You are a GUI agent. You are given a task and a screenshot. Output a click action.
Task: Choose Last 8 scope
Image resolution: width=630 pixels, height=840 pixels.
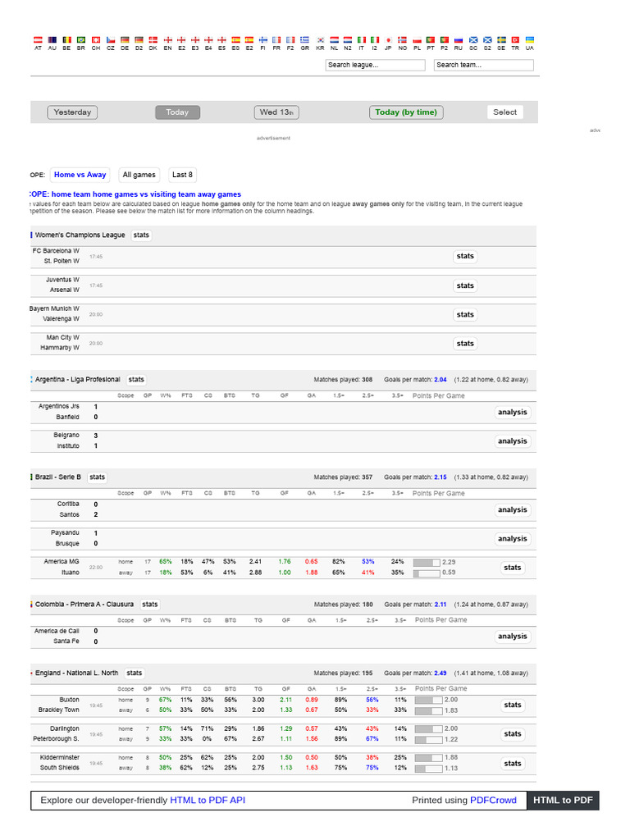click(182, 175)
